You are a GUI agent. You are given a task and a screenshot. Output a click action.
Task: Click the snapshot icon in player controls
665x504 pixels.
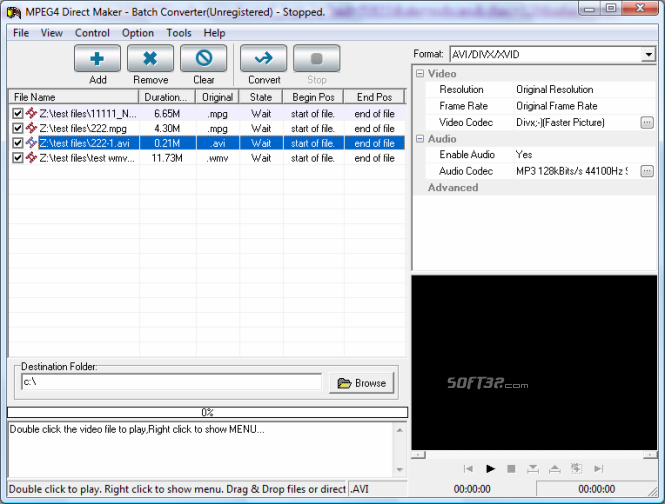pos(576,469)
